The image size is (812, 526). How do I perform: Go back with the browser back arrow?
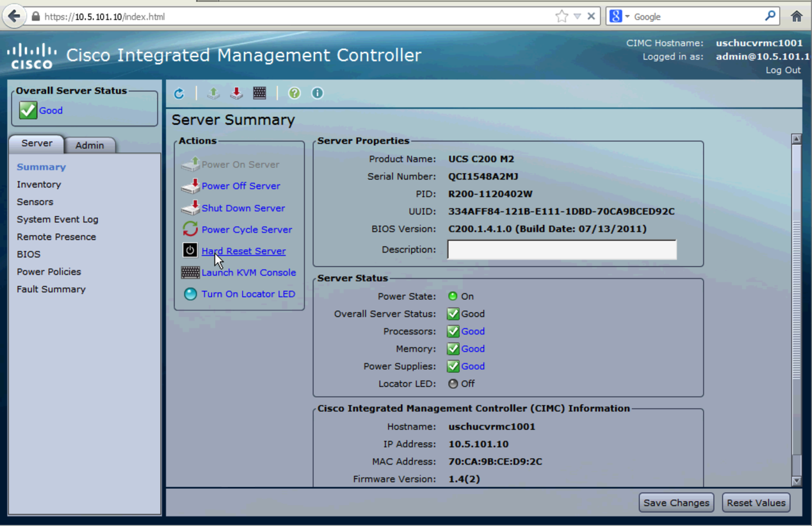coord(15,16)
